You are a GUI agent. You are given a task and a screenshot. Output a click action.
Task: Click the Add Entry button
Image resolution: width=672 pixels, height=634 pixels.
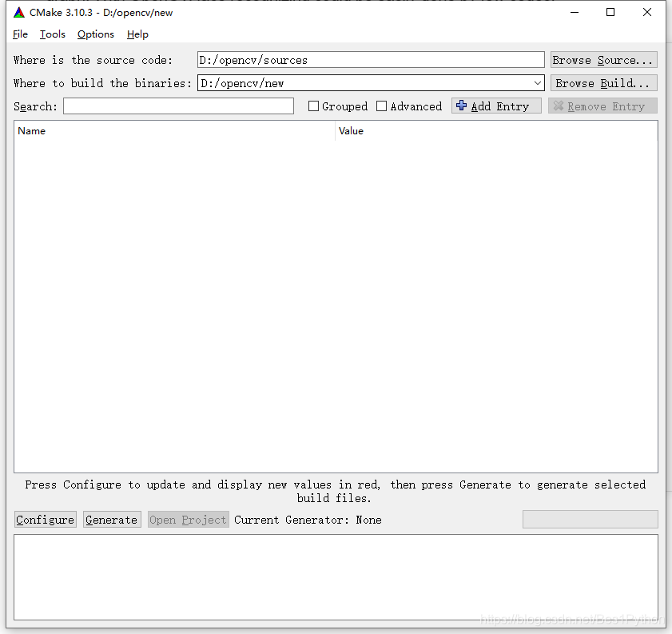point(496,106)
